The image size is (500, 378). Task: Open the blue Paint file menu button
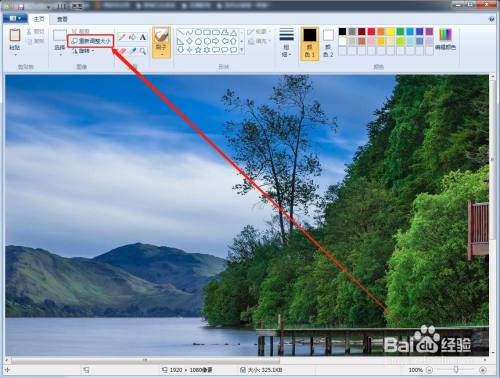click(15, 19)
